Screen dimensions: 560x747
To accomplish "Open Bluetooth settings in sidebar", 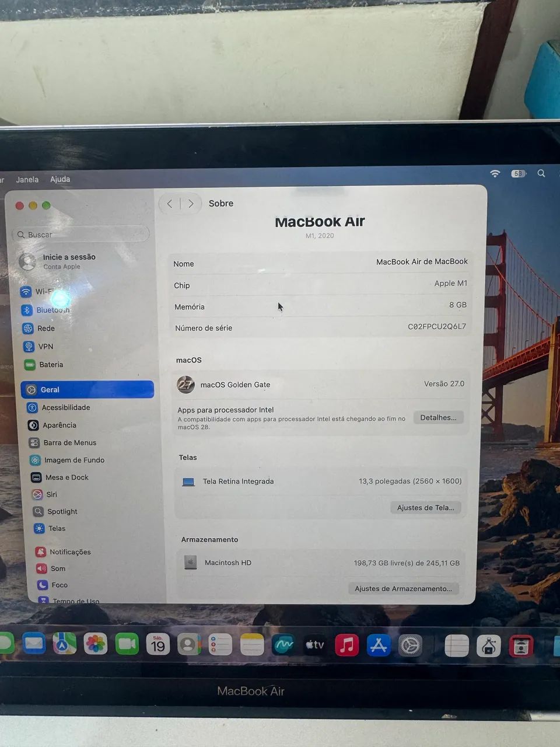I will [45, 310].
